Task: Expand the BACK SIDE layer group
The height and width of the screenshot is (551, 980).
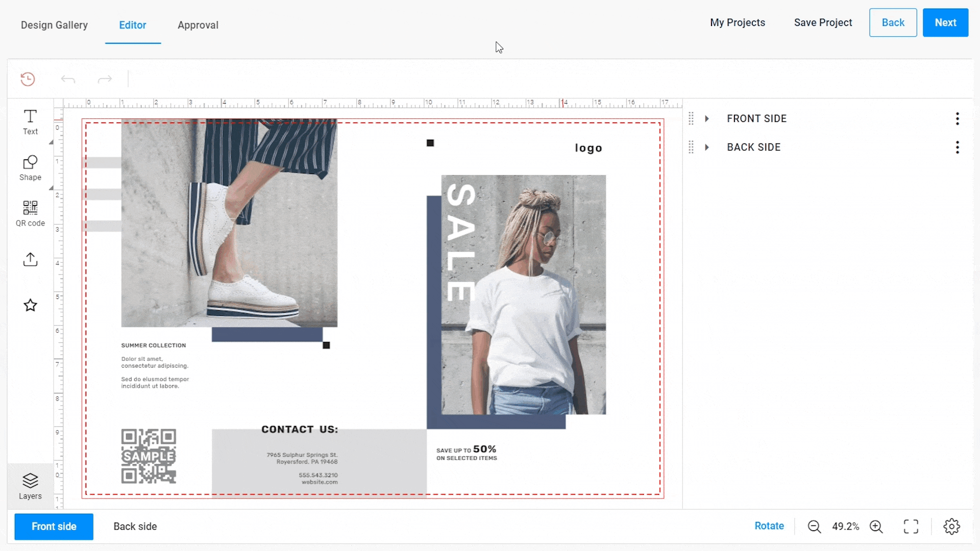Action: pyautogui.click(x=707, y=147)
